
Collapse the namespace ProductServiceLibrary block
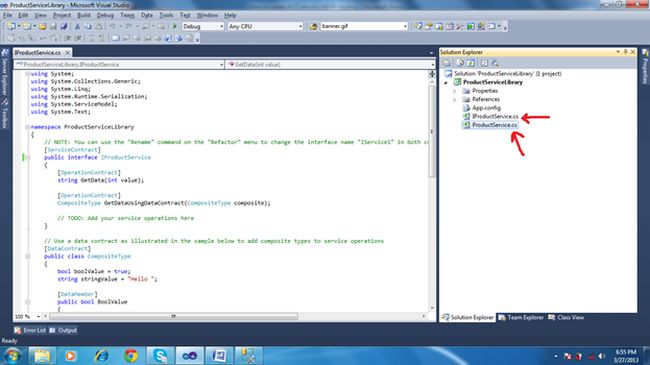[27, 127]
